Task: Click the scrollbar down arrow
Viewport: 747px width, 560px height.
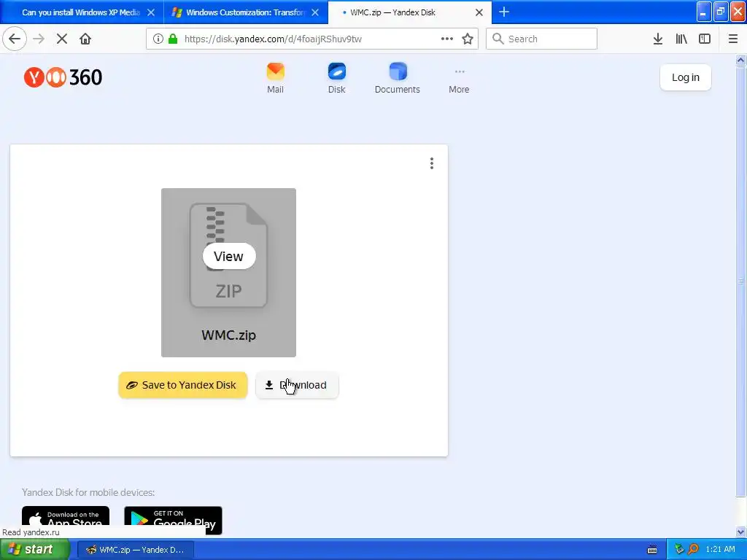Action: click(741, 532)
